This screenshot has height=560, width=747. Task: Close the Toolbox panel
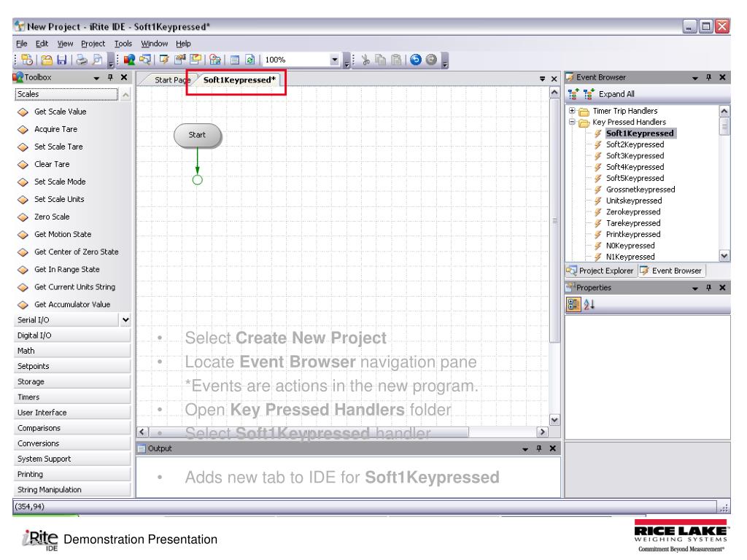click(124, 77)
